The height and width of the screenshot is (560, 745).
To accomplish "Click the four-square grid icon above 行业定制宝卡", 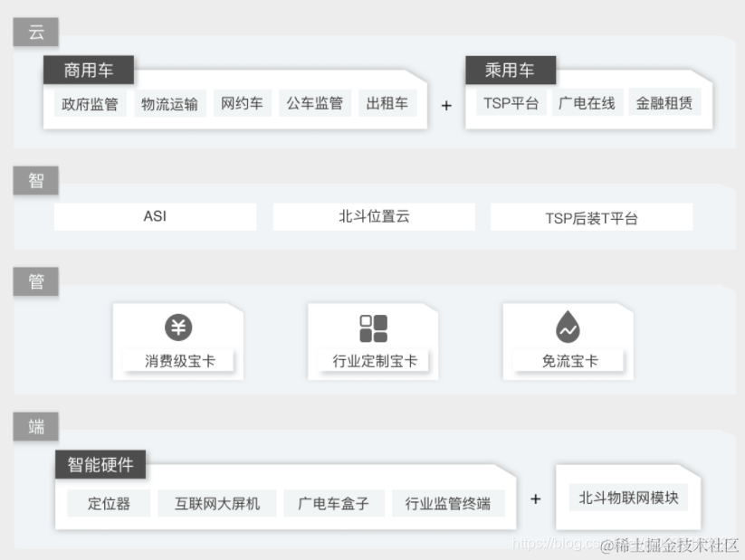I will click(x=374, y=328).
